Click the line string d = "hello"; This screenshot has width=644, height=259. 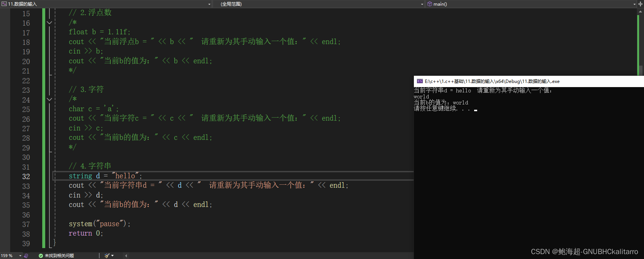[x=105, y=176]
